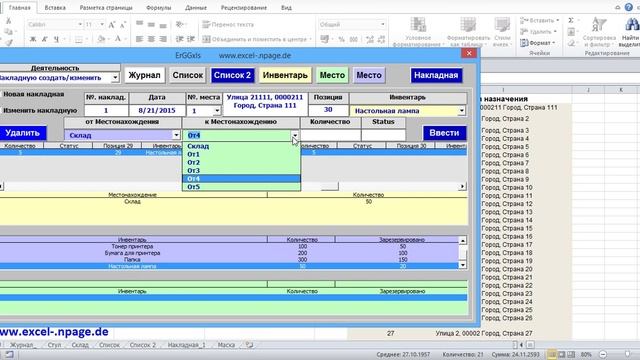The image size is (640, 360).
Task: Open the text orientation icon
Action: [179, 24]
